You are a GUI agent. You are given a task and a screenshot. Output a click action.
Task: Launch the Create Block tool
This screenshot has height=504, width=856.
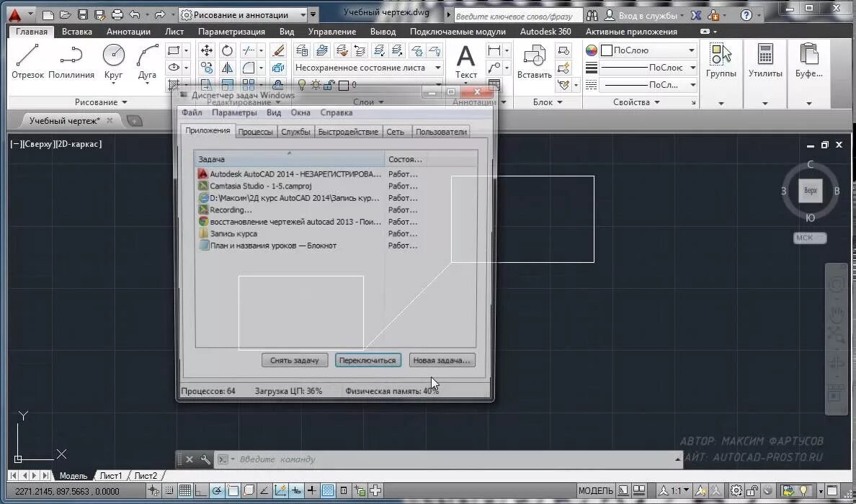pyautogui.click(x=563, y=50)
